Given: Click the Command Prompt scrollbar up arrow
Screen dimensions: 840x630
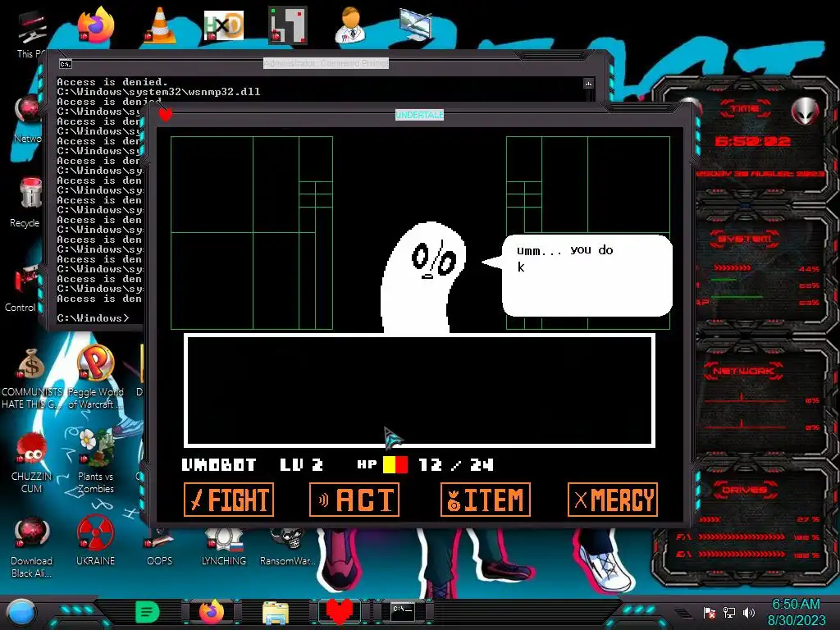Looking at the screenshot, I should (588, 84).
